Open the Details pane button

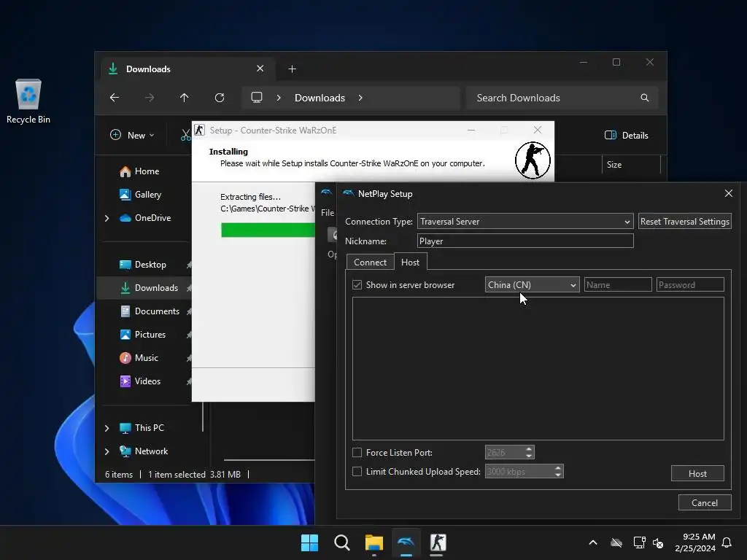tap(627, 135)
